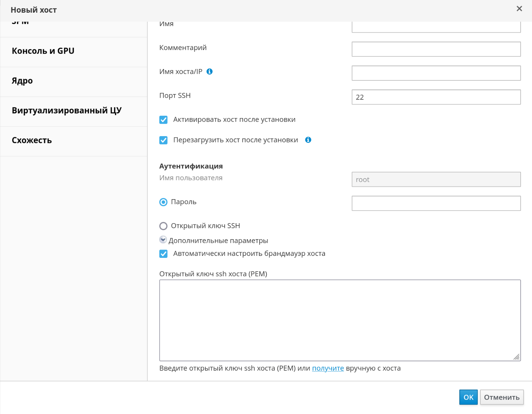Disable Автоматически настроить брандмауэр хоста checkbox
This screenshot has width=532, height=414.
point(163,254)
